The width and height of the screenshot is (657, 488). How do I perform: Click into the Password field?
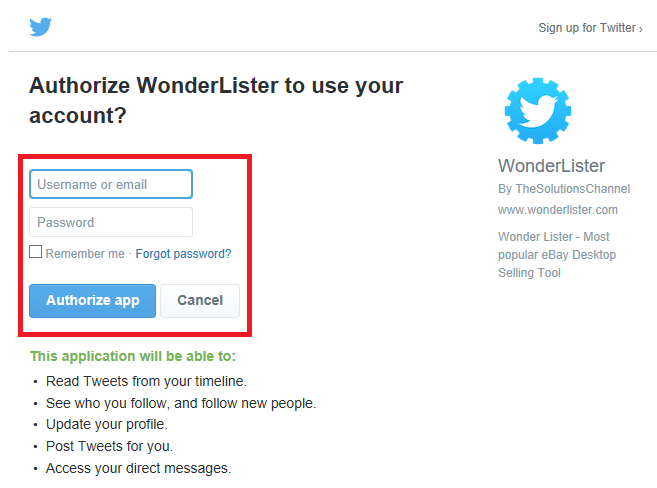111,222
